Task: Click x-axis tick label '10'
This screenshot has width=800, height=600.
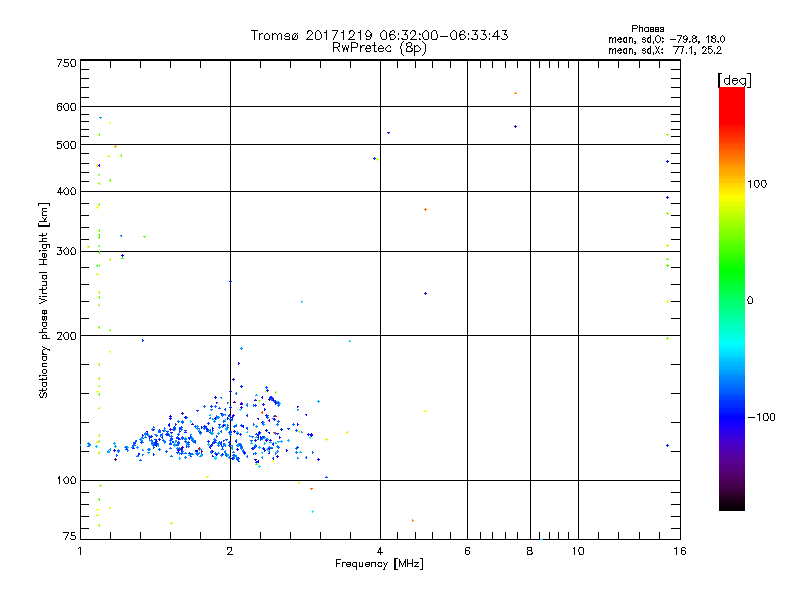Action: 578,551
